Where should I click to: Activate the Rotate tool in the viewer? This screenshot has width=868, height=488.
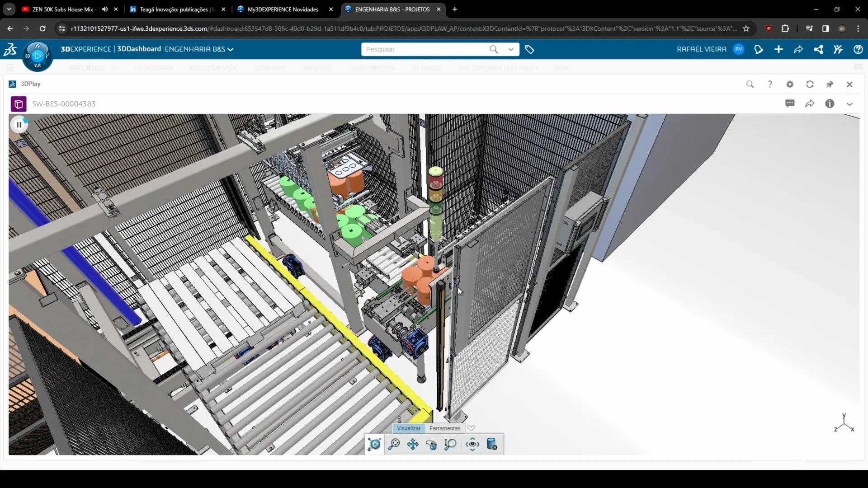point(431,445)
